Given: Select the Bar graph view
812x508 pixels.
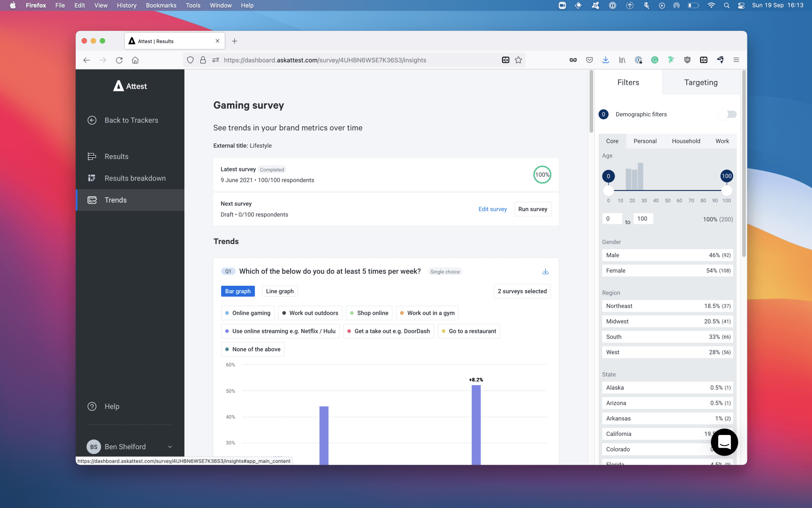Looking at the screenshot, I should point(238,291).
